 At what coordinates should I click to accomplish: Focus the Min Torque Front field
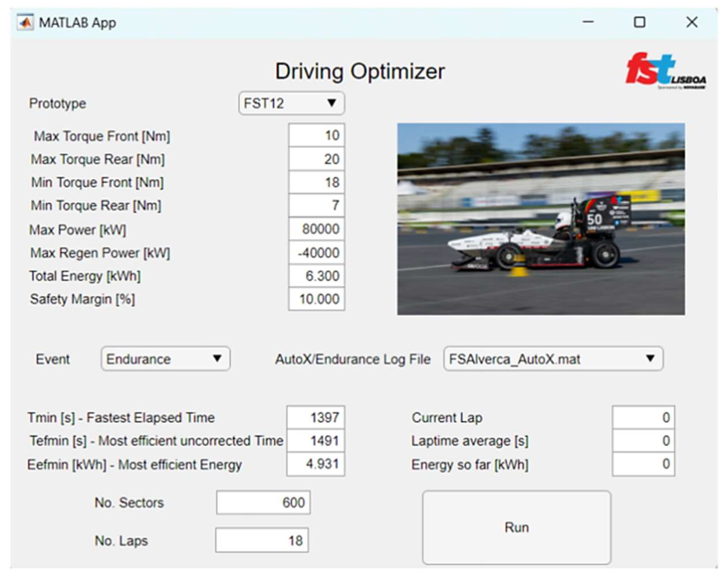(316, 182)
